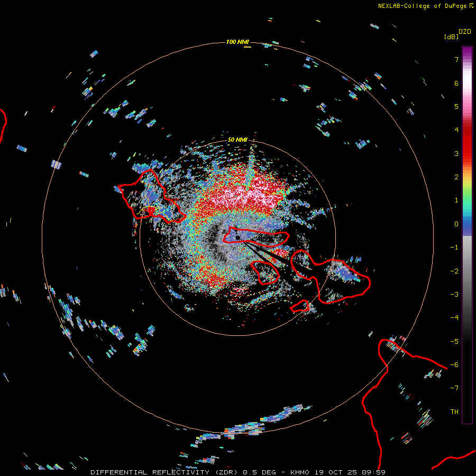476x476 pixels.
Task: Click the DIFFERENTIAL REFLECTIVITY (ZDR) caption text
Action: click(164, 472)
